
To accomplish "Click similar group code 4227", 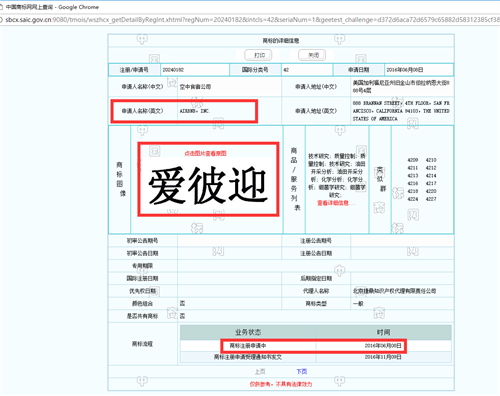I will [431, 199].
